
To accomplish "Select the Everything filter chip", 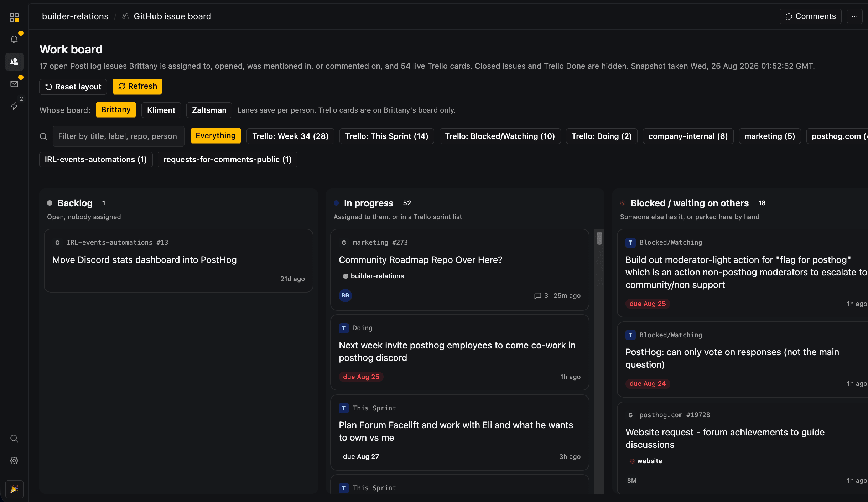I will click(215, 136).
